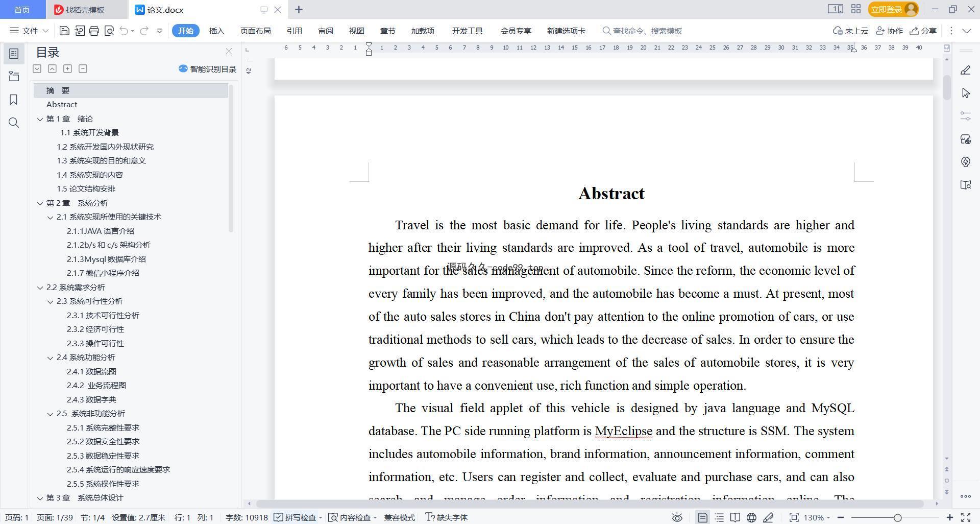This screenshot has width=980, height=524.
Task: Collapse 2.1 系统实现所使用的关键技术 node
Action: coord(50,217)
